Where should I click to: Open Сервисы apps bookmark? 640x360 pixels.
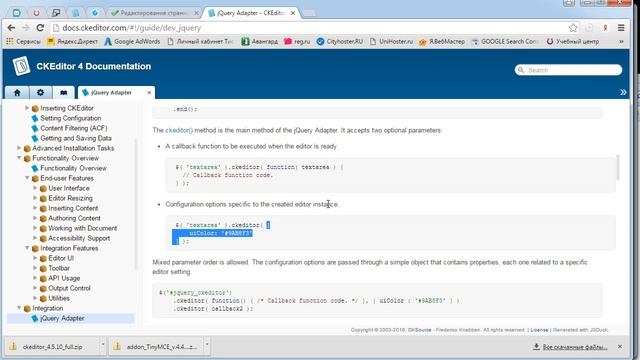(23, 41)
